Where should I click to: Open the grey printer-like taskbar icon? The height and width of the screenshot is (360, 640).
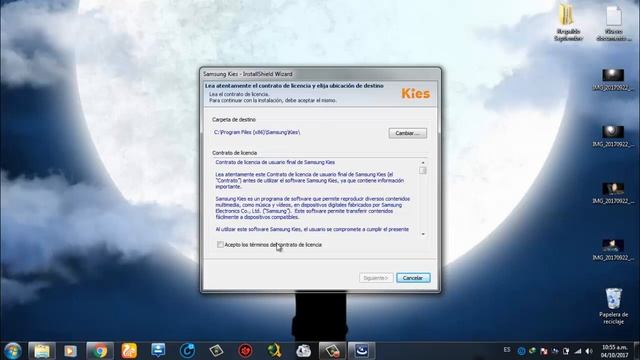(303, 351)
